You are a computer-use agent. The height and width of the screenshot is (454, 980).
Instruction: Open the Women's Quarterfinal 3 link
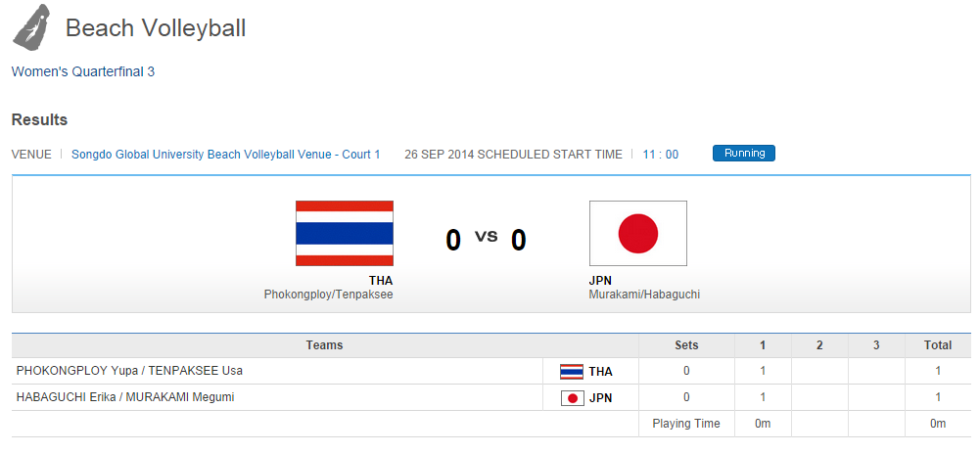tap(83, 71)
